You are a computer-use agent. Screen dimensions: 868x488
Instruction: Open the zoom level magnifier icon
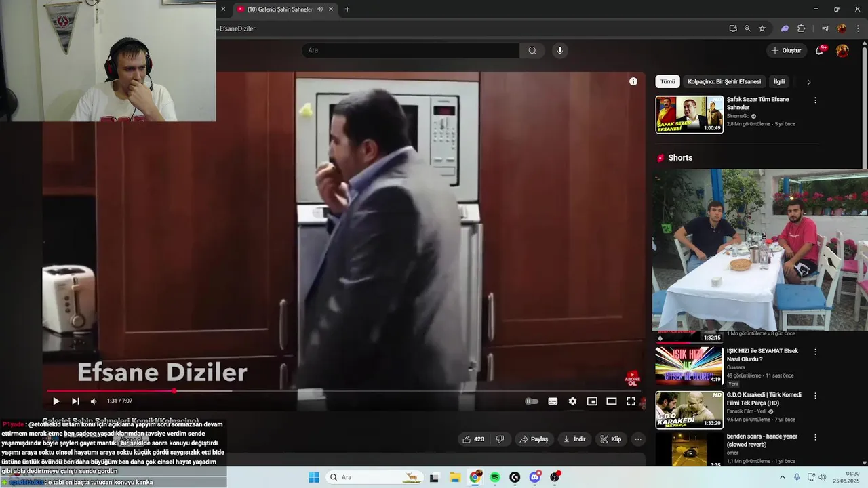(x=747, y=28)
